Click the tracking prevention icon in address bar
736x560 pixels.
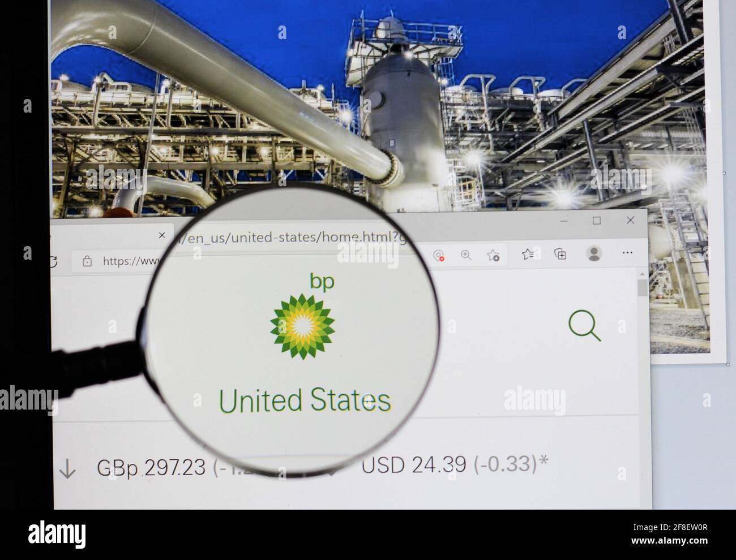(x=439, y=256)
